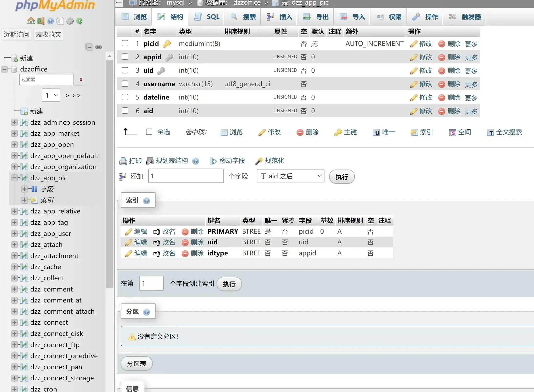534x392 pixels.
Task: Click the 分区表 partition table button
Action: (136, 364)
